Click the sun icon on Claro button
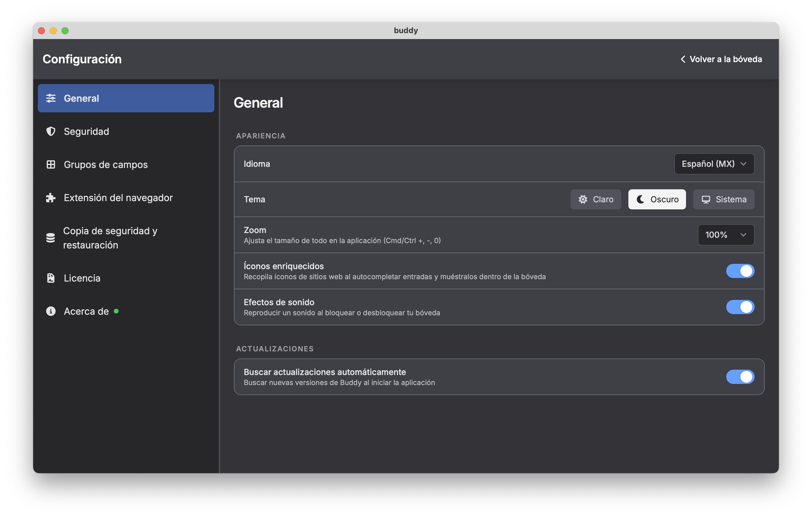Screen dimensions: 812x517 [x=583, y=199]
